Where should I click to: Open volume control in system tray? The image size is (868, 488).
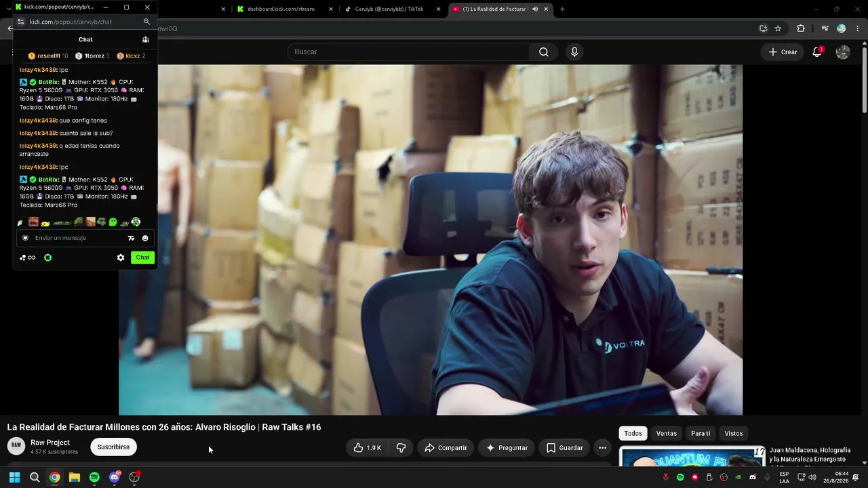click(812, 477)
